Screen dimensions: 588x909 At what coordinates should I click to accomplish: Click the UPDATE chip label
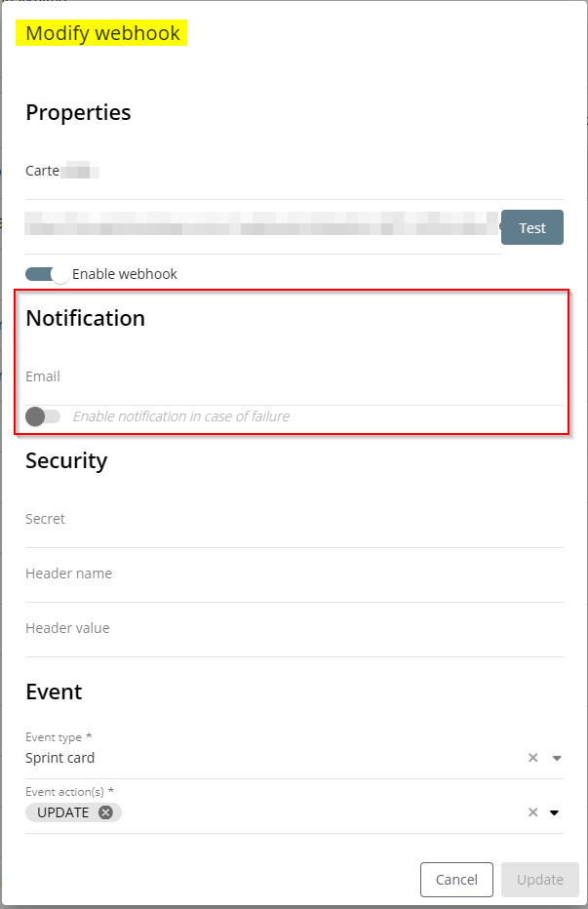63,812
